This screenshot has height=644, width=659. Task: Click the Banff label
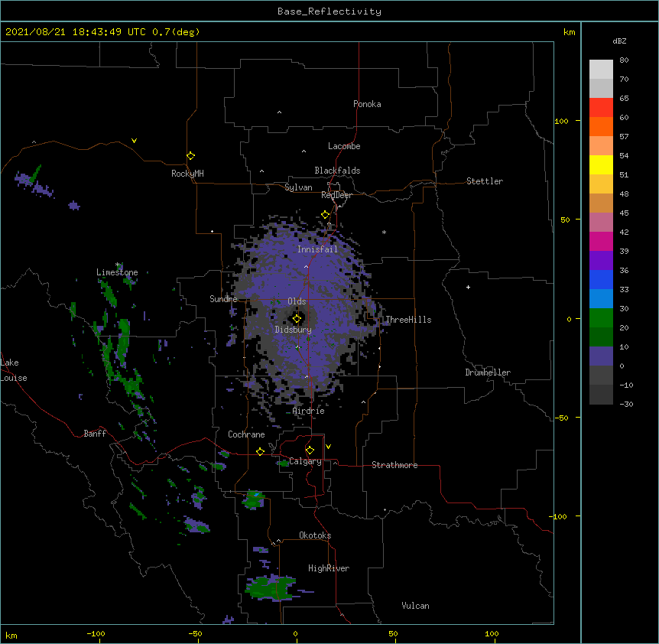[x=95, y=434]
